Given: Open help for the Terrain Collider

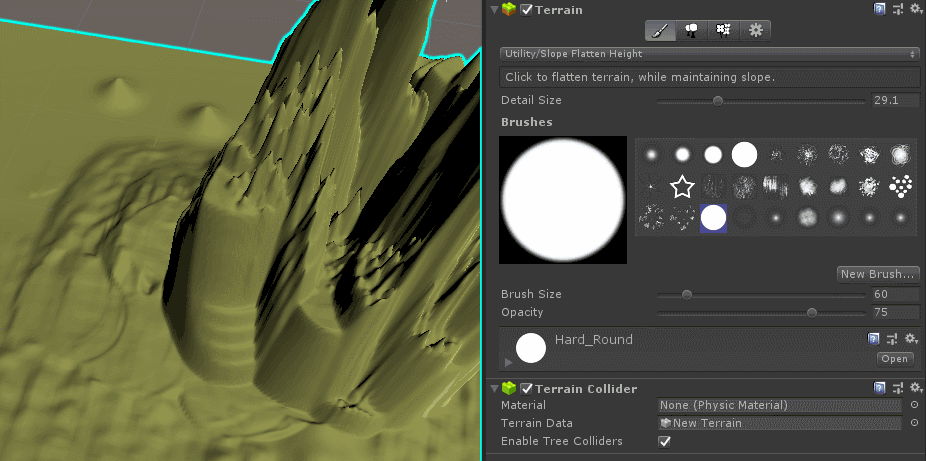Looking at the screenshot, I should pyautogui.click(x=879, y=388).
